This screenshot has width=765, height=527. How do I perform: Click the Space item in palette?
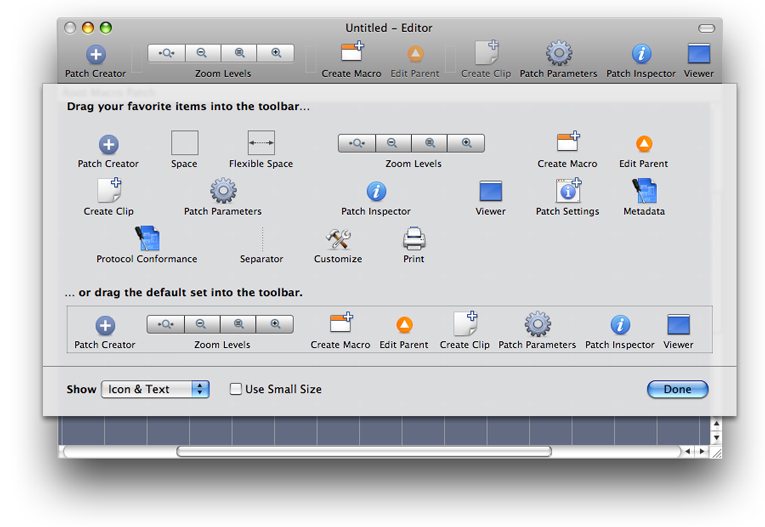coord(184,144)
